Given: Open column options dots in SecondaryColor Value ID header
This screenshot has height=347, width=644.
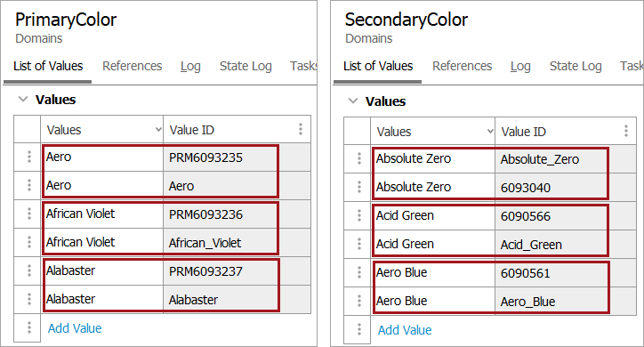Looking at the screenshot, I should [626, 131].
